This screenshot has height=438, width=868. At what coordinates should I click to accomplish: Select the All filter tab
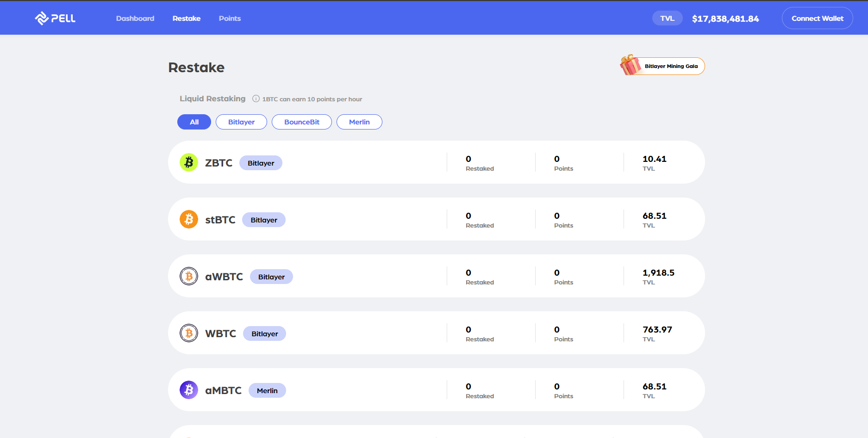click(194, 122)
